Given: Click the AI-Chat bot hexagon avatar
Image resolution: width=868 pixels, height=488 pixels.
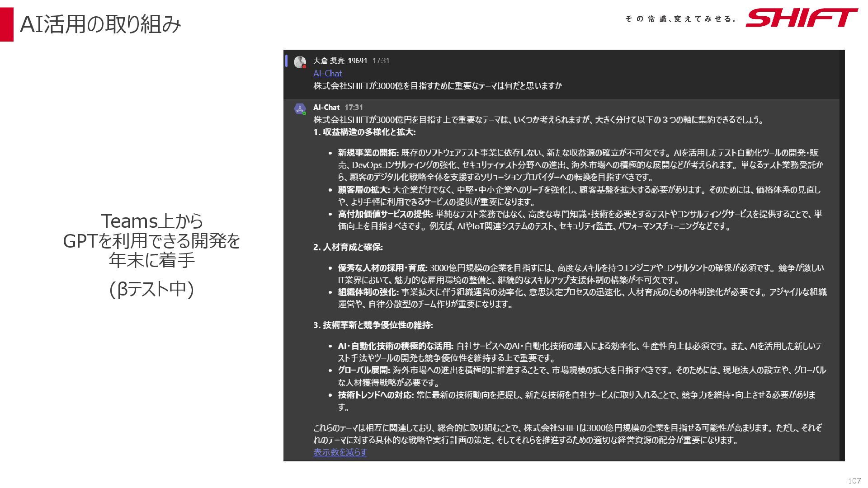Looking at the screenshot, I should [299, 108].
